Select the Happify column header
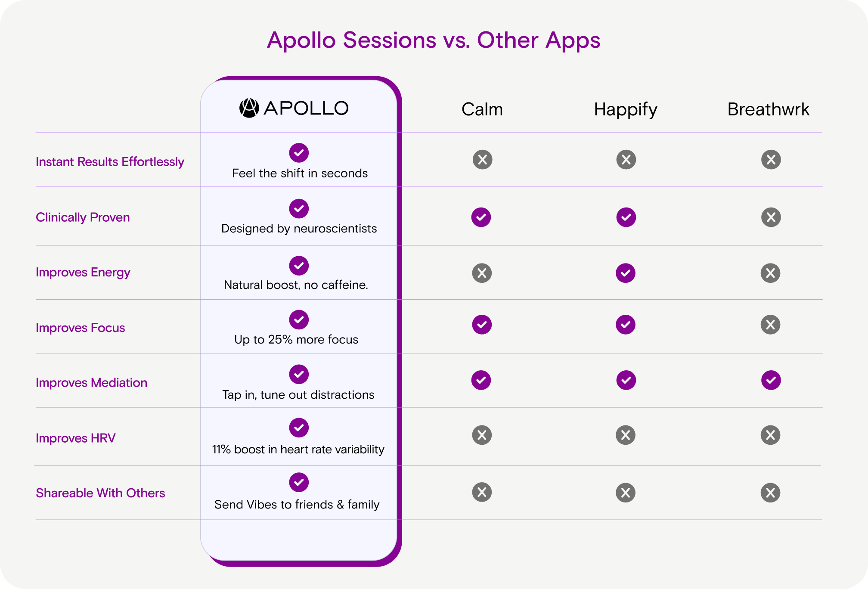The image size is (868, 589). tap(626, 110)
